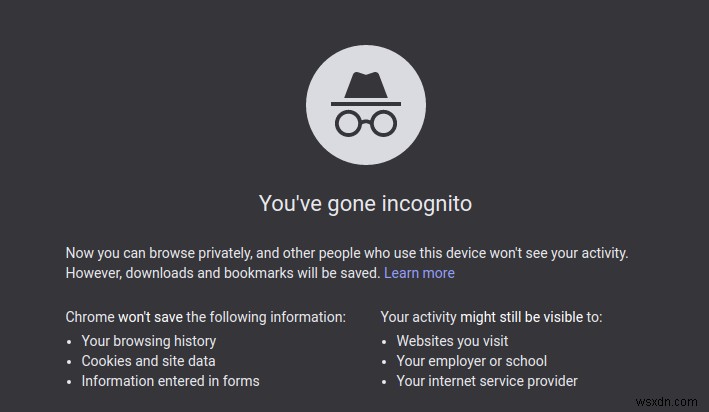This screenshot has width=709, height=412.
Task: Click the bullet beside "Your employer or school"
Action: (x=385, y=362)
